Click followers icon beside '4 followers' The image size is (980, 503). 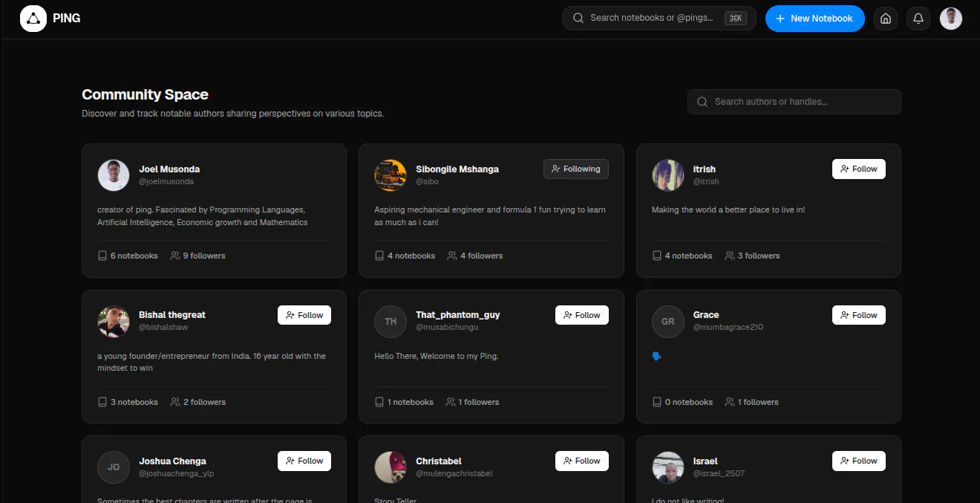coord(452,256)
